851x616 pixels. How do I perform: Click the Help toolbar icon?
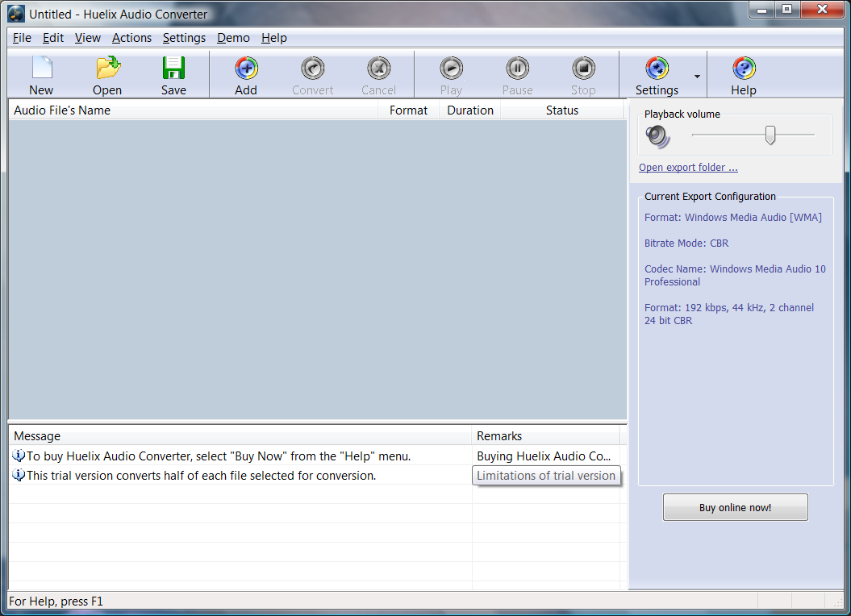click(x=743, y=69)
